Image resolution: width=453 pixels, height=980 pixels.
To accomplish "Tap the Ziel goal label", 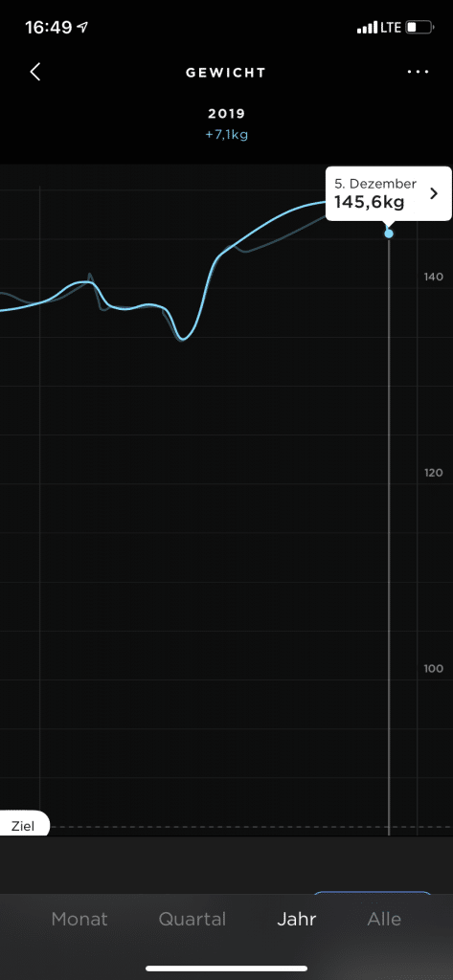I will pos(23,826).
